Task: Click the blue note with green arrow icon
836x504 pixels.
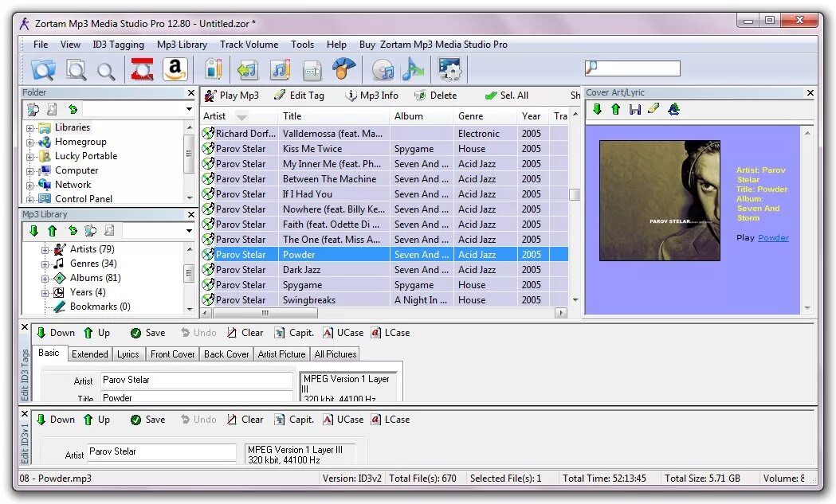Action: pos(413,68)
